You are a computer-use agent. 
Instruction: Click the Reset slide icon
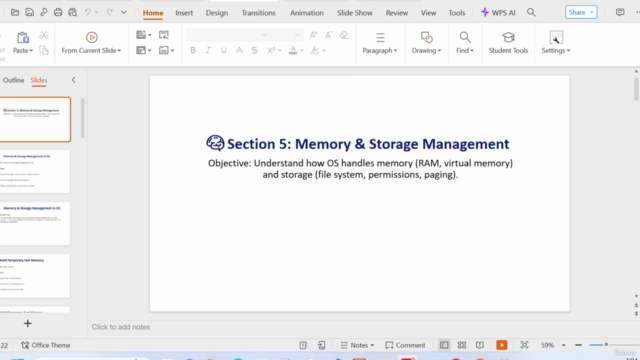pos(164,35)
